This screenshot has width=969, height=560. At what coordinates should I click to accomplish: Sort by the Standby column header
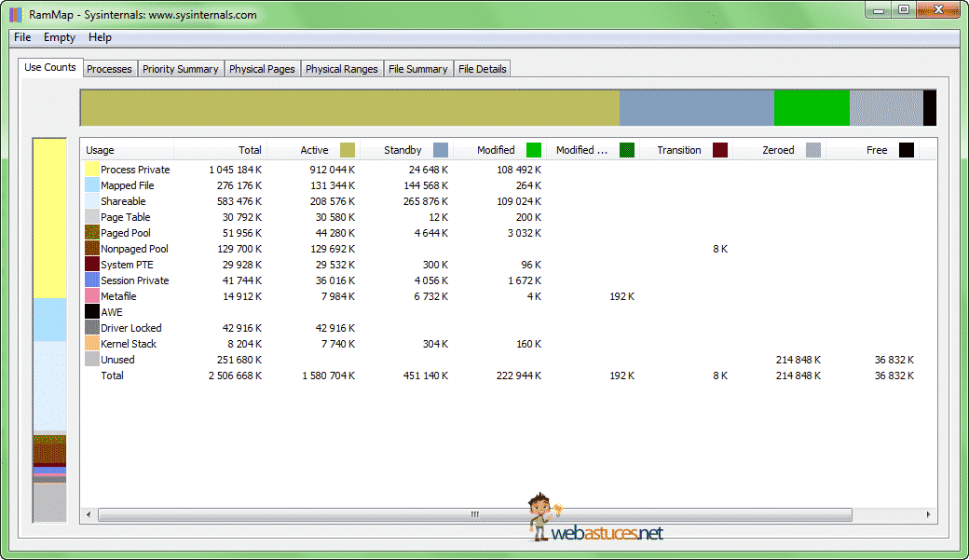(x=407, y=150)
